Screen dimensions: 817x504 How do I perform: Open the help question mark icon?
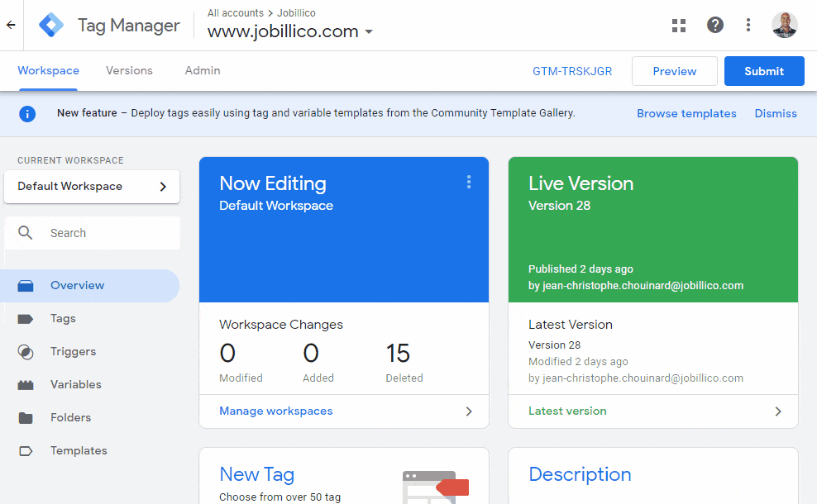click(x=714, y=25)
